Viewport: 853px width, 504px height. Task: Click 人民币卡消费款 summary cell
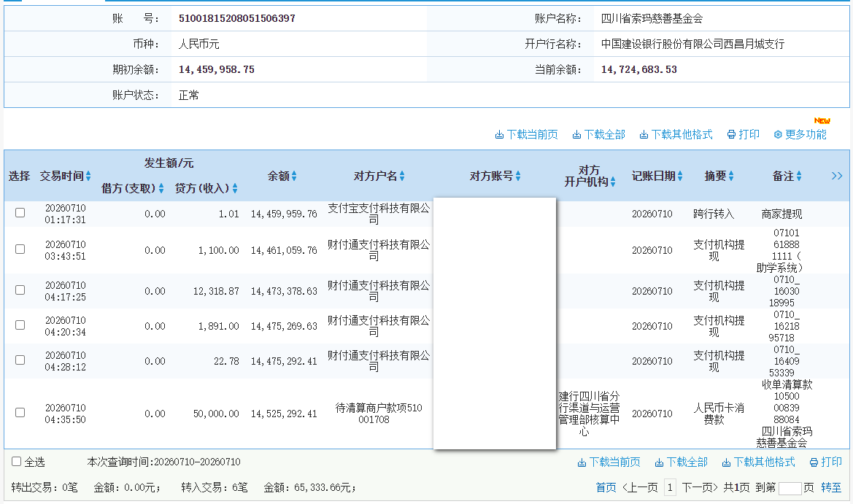click(x=719, y=414)
